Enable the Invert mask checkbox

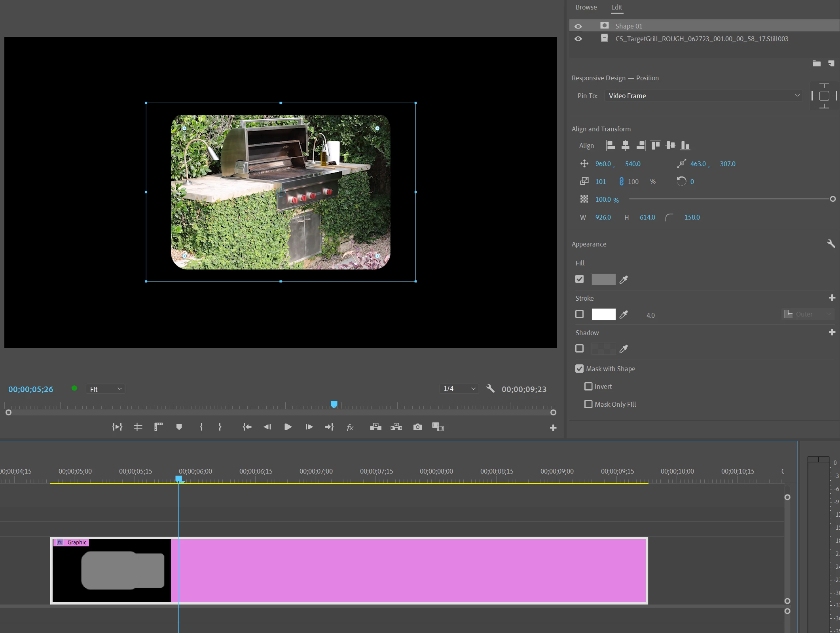(x=588, y=387)
